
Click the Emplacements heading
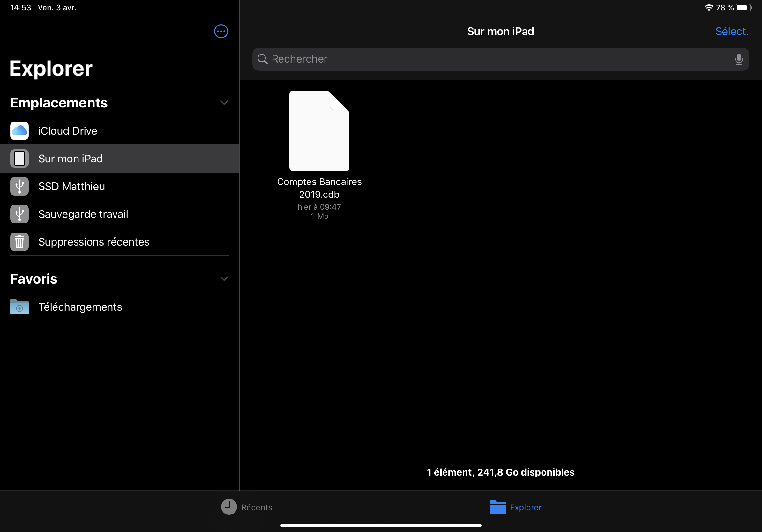(x=59, y=103)
